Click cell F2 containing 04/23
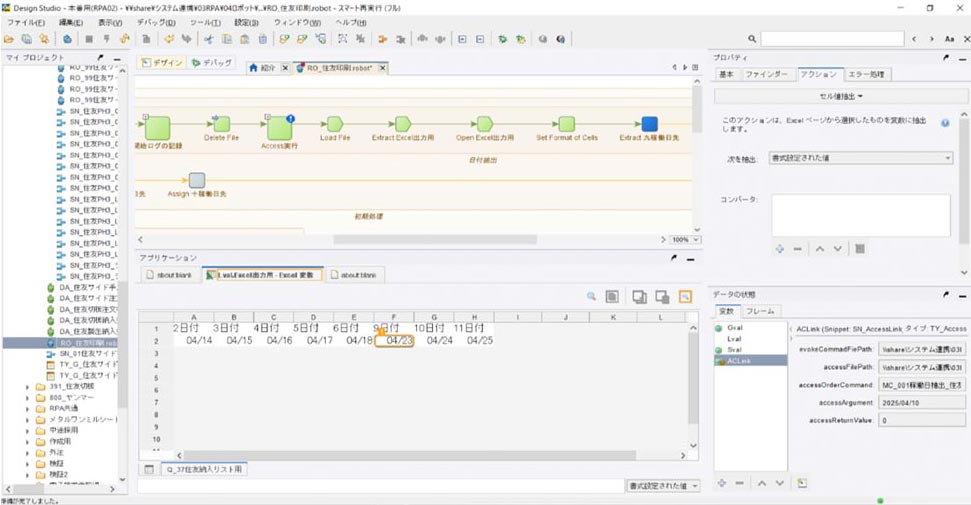Viewport: 971px width, 505px height. tap(394, 340)
